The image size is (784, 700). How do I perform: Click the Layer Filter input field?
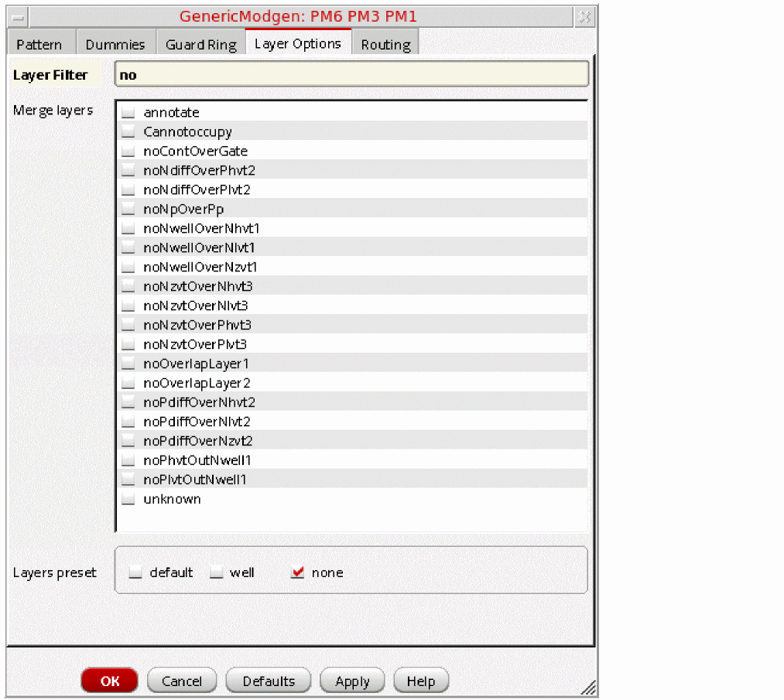tap(351, 74)
